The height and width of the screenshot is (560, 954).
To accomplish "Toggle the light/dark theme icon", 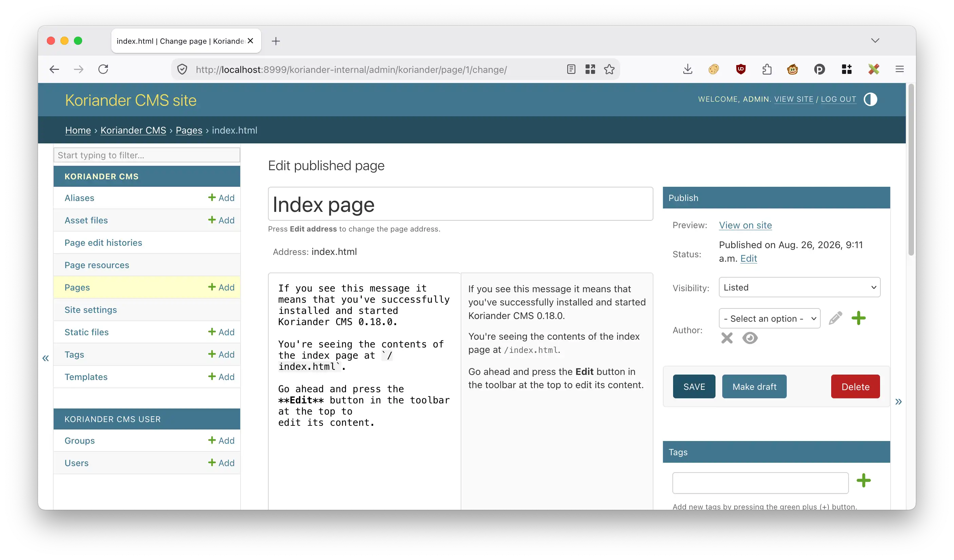I will (870, 100).
